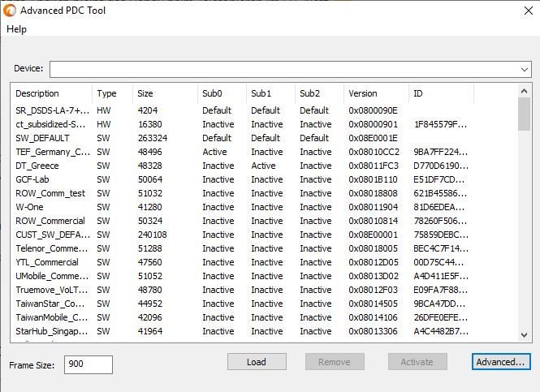Select the SR_DSDS-LA-7+... row
This screenshot has height=392, width=540.
click(241, 110)
